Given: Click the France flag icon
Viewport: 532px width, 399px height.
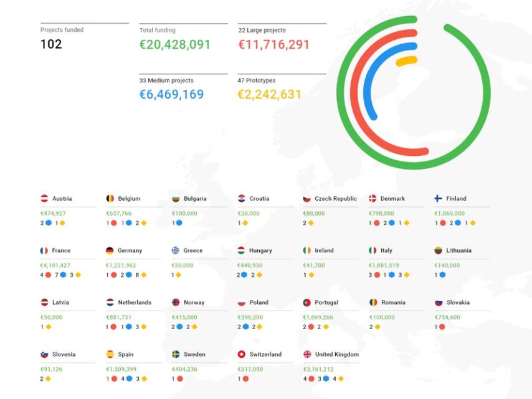Looking at the screenshot, I should click(x=44, y=251).
